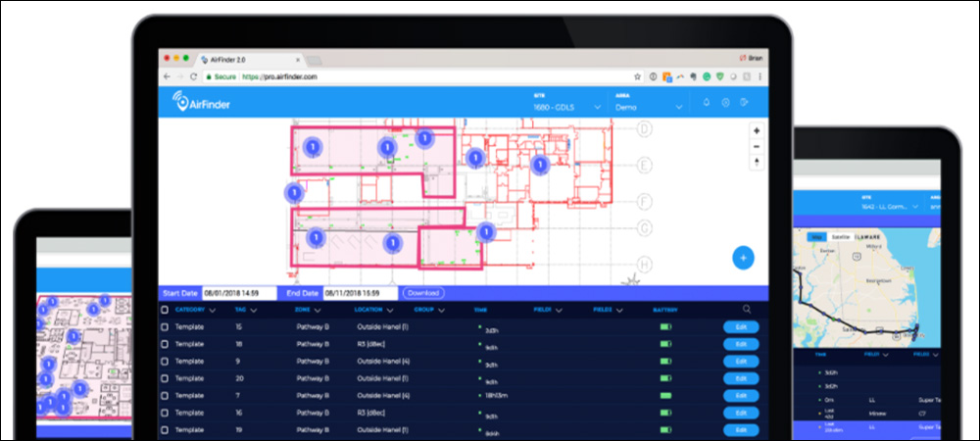Click Edit for the tag 9 row
This screenshot has width=980, height=441.
(x=741, y=361)
